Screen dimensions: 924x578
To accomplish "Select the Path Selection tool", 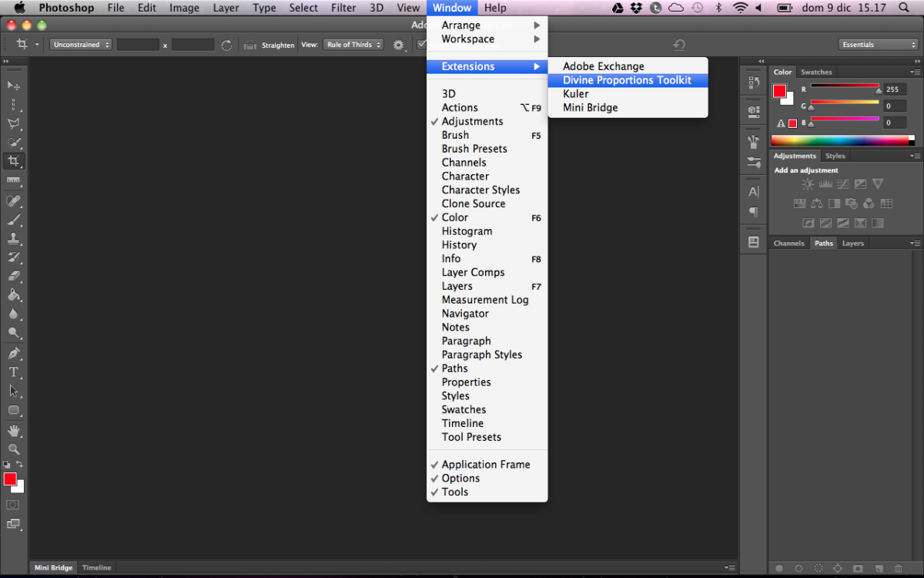I will 14,391.
